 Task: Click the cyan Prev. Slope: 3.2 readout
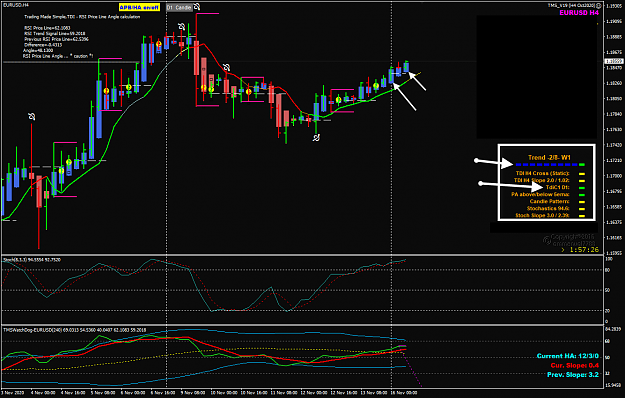tap(573, 375)
